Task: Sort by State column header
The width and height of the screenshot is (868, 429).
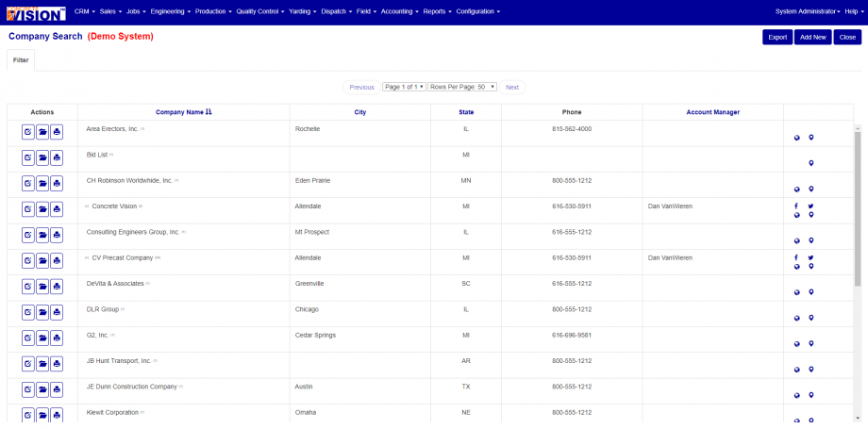Action: pyautogui.click(x=466, y=112)
